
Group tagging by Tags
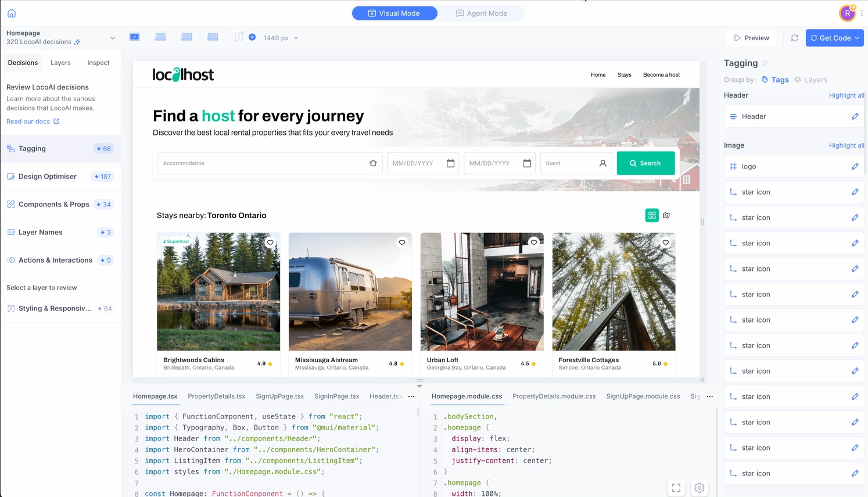(775, 80)
